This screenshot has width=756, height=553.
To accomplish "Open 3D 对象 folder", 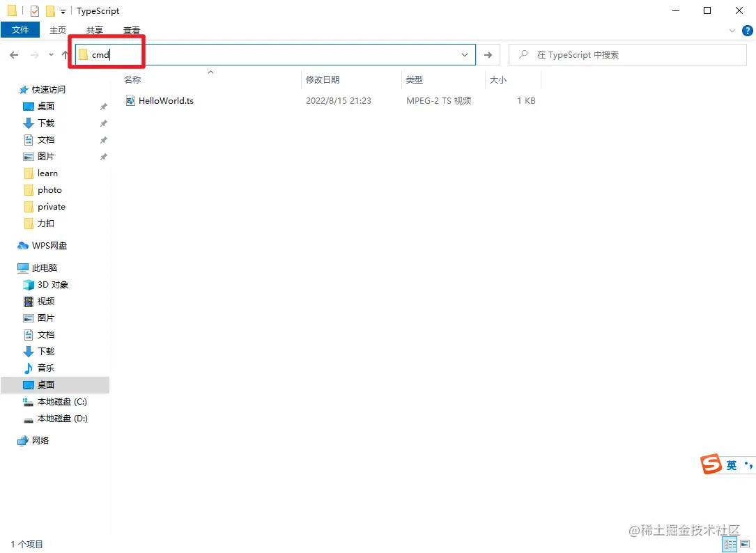I will click(x=52, y=285).
